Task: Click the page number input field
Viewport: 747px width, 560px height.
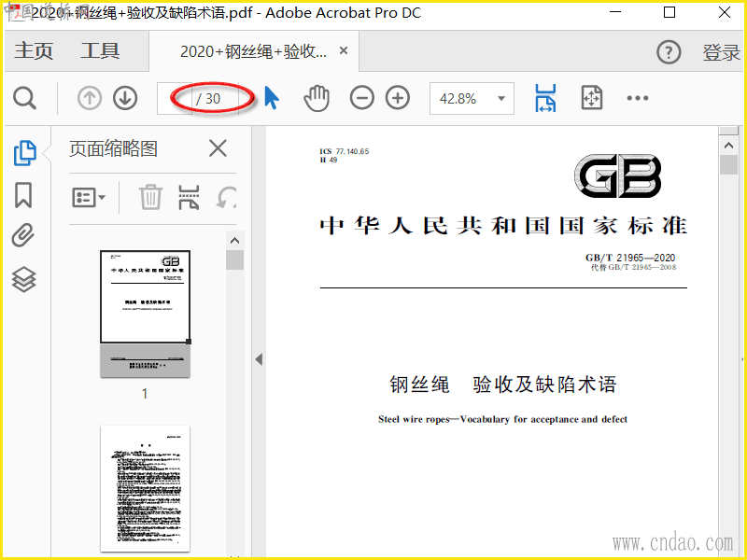Action: coord(175,99)
